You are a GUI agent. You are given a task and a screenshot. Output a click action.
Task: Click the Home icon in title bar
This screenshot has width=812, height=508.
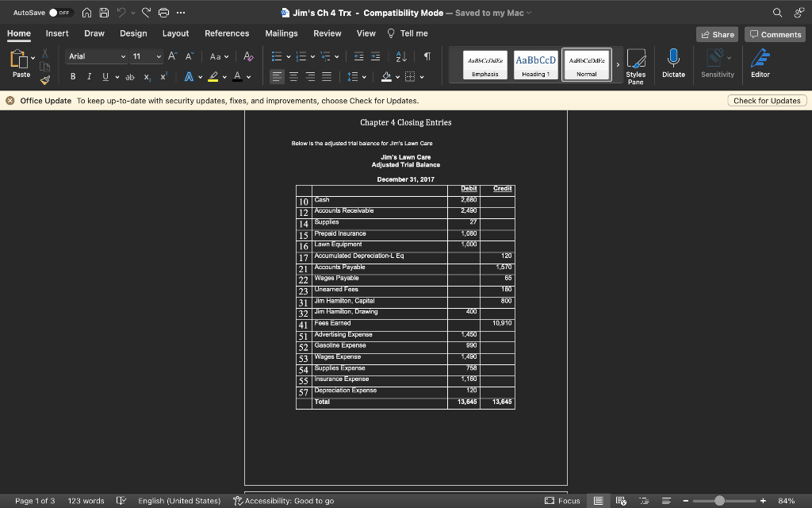click(87, 13)
